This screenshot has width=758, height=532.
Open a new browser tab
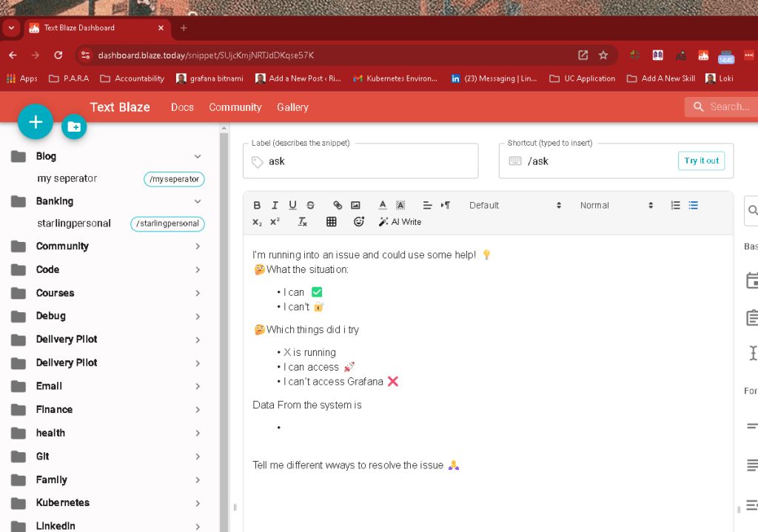tap(184, 28)
